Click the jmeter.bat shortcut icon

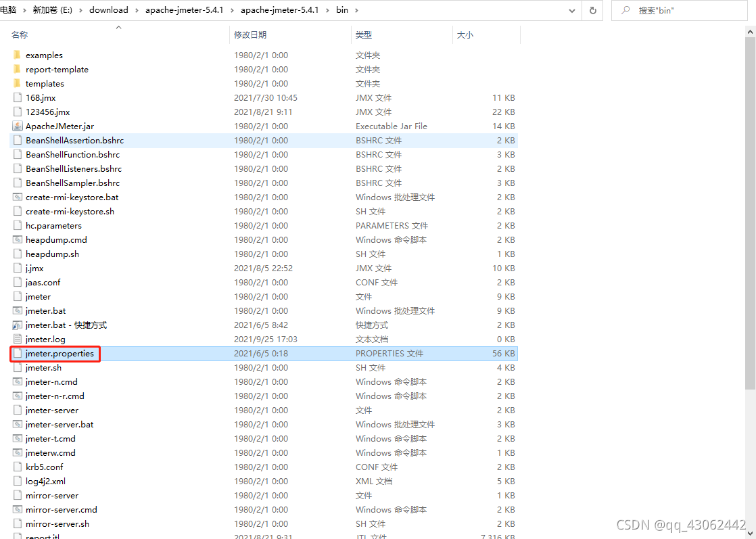pos(18,325)
